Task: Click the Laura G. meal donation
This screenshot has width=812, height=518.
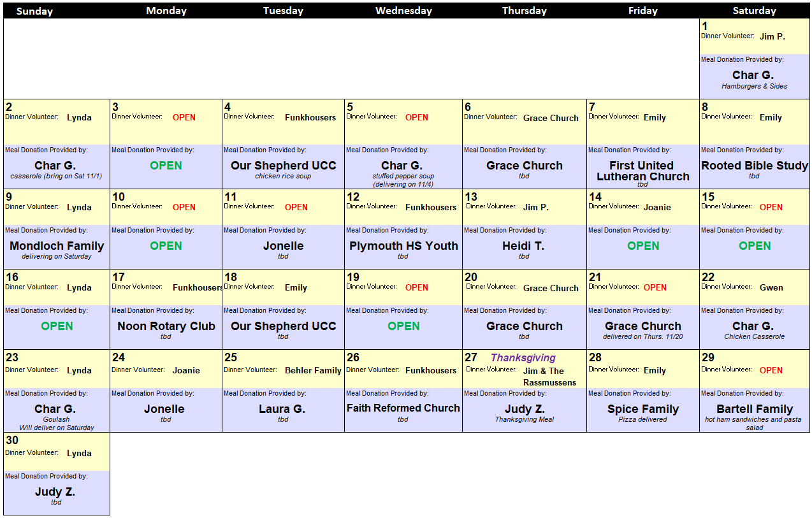Action: tap(282, 409)
